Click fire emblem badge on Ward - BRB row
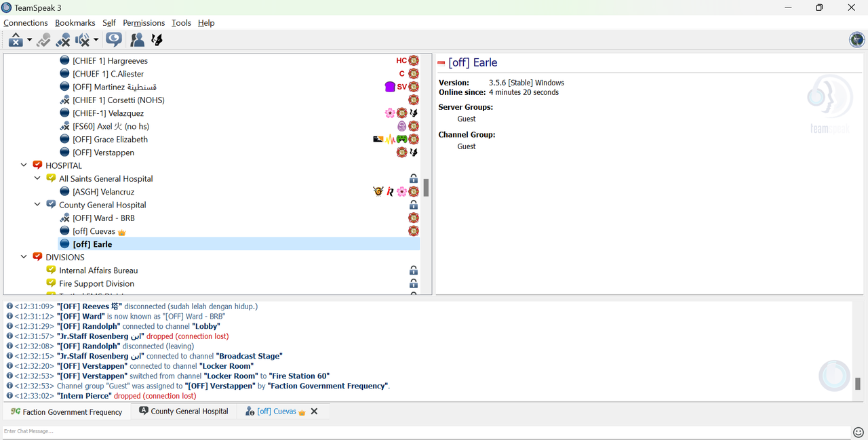The height and width of the screenshot is (440, 868). [414, 218]
